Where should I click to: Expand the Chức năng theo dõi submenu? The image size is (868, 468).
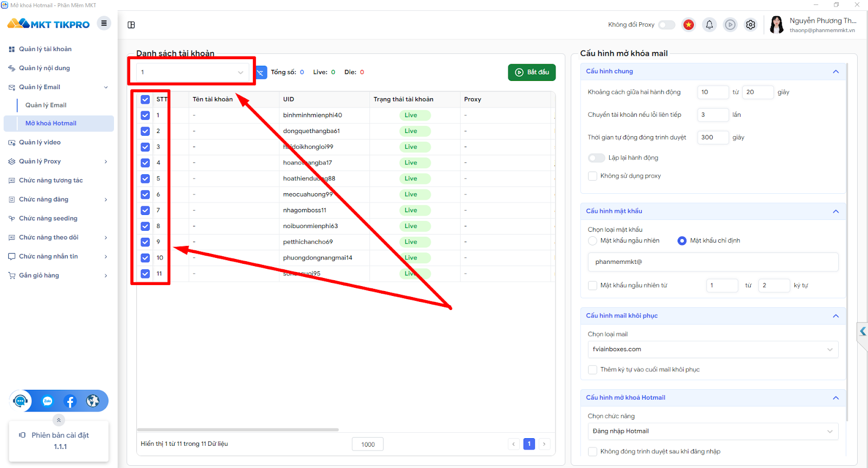point(106,238)
